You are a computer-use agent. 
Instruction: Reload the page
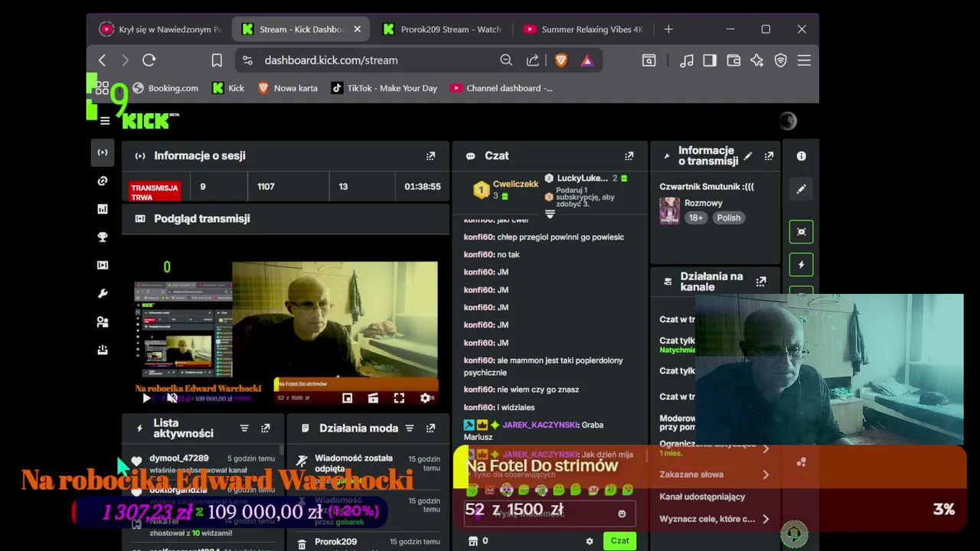149,60
